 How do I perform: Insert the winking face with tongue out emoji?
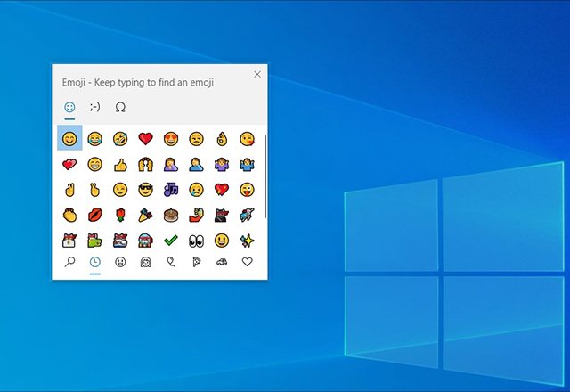(248, 190)
